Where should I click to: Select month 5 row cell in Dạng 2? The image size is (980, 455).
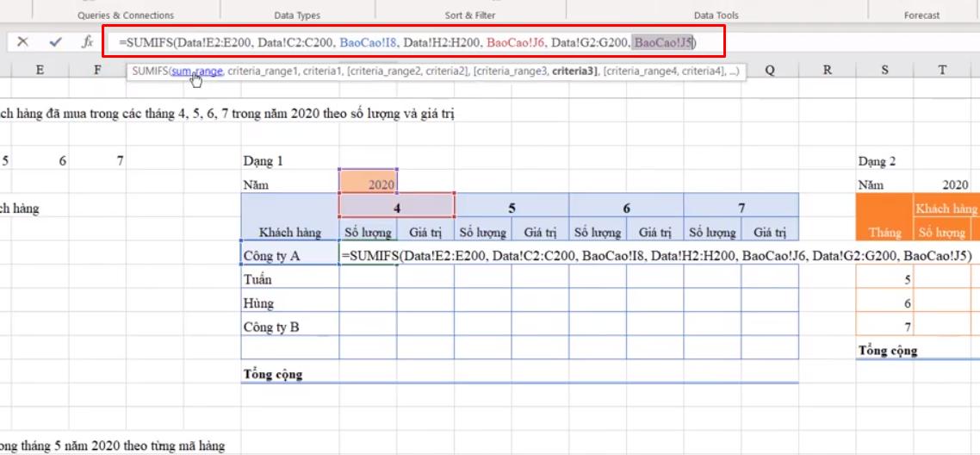click(885, 277)
